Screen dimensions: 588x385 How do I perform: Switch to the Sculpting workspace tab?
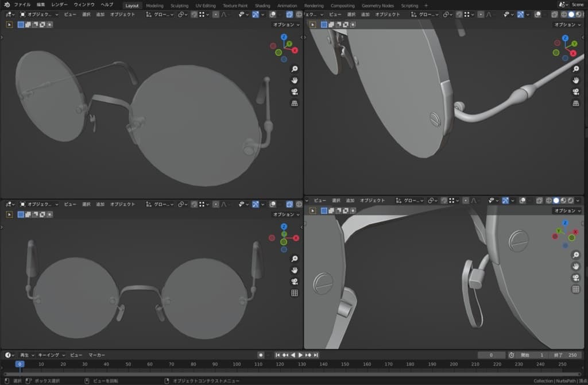coord(179,6)
